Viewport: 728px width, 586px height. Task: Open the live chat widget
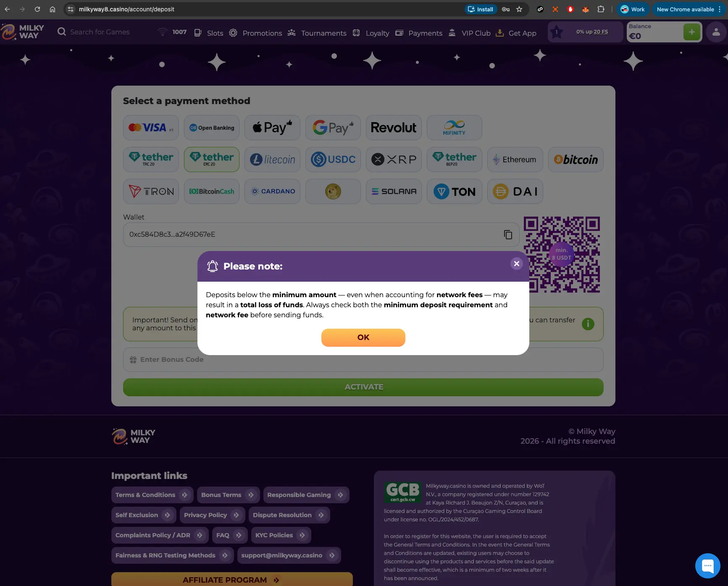708,566
